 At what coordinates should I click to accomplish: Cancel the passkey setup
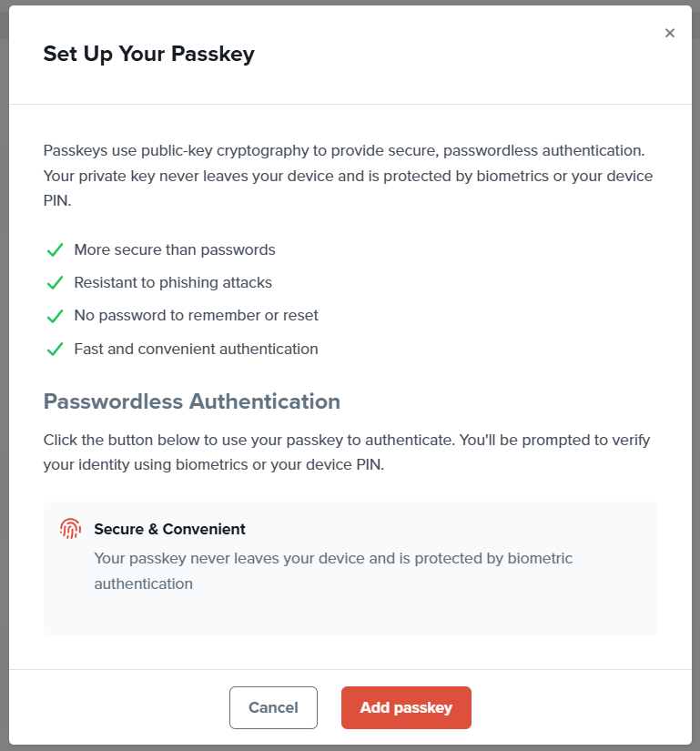pos(273,707)
